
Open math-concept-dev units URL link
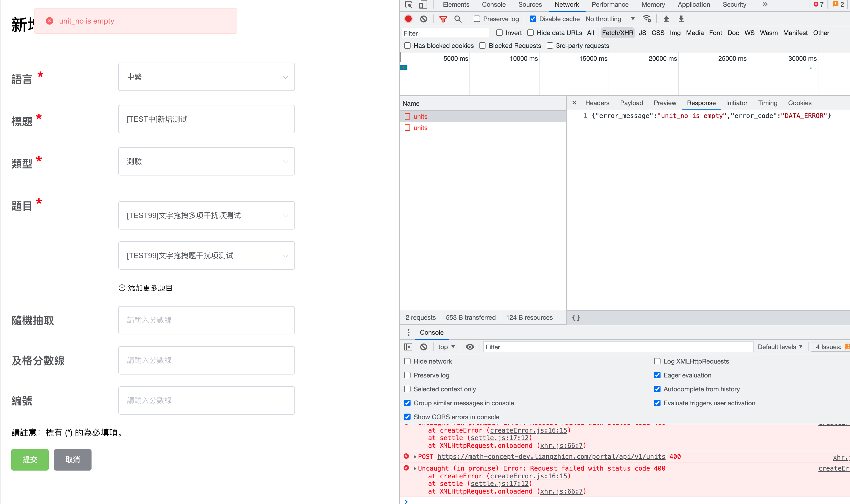(551, 457)
